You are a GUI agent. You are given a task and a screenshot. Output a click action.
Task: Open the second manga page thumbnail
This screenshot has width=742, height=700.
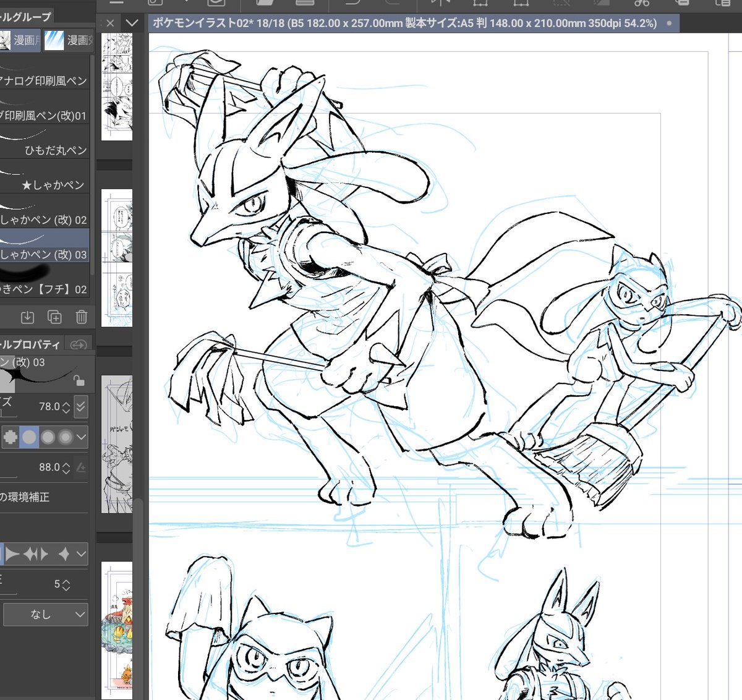click(117, 258)
